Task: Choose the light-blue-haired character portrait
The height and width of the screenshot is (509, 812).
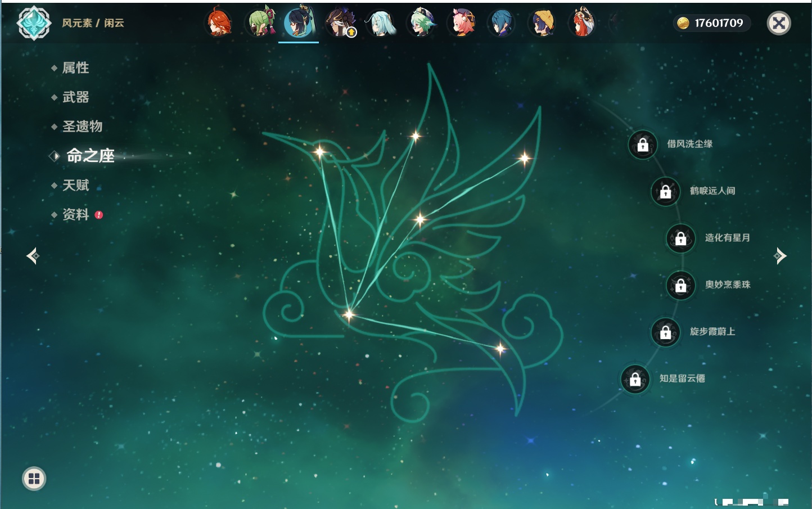Action: click(381, 24)
